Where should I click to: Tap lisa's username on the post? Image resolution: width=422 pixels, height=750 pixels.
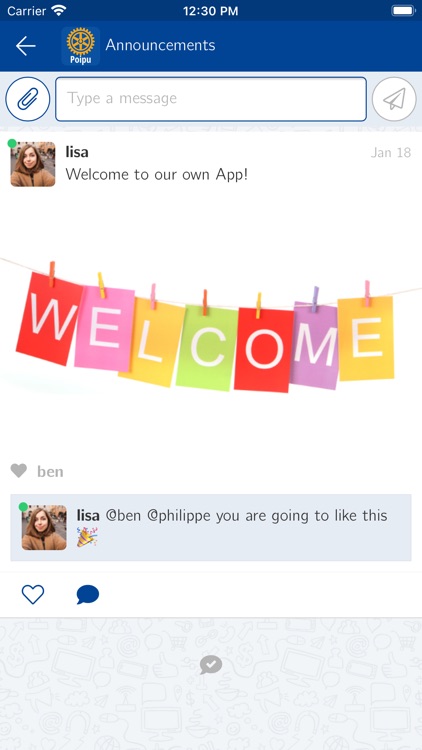coord(77,152)
